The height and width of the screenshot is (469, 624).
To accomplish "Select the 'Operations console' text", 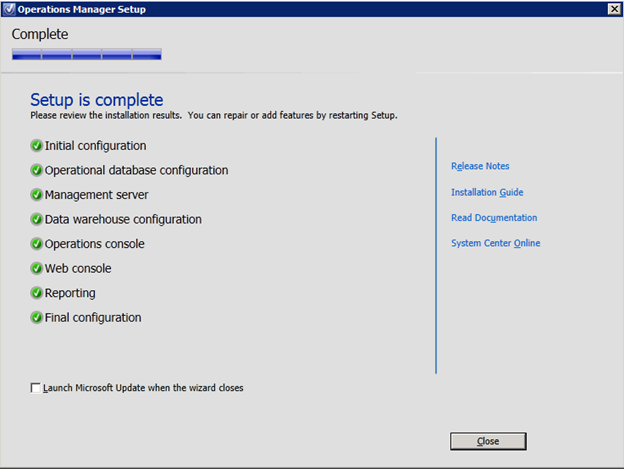I will point(95,244).
